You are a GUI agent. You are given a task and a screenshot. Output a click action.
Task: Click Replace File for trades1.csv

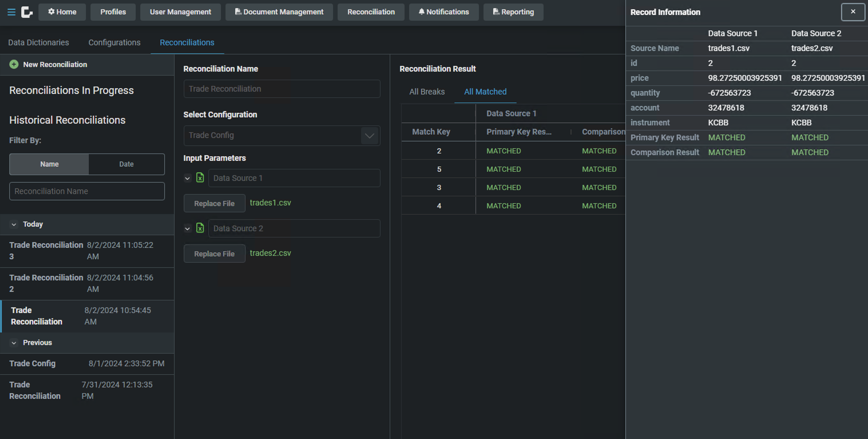214,203
